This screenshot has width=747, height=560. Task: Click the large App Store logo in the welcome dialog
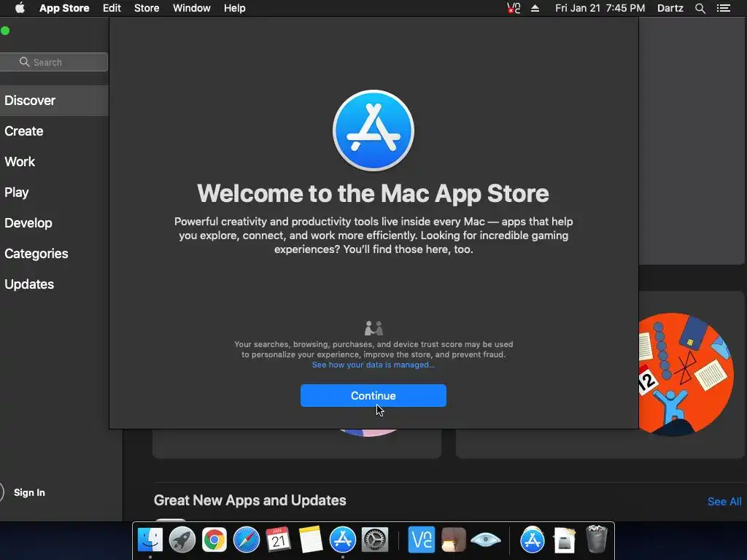(x=373, y=130)
